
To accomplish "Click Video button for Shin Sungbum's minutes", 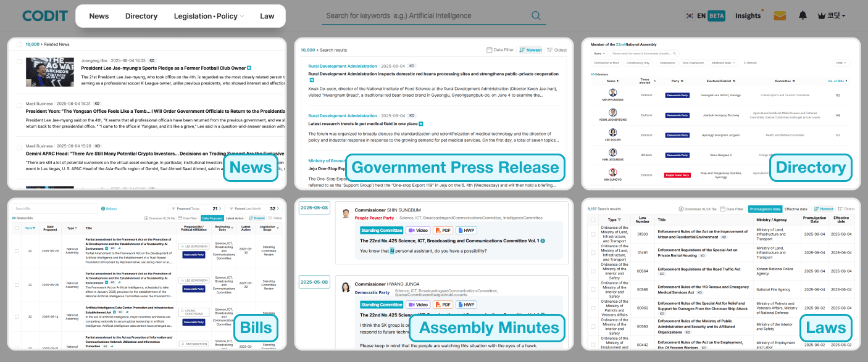I will point(419,231).
